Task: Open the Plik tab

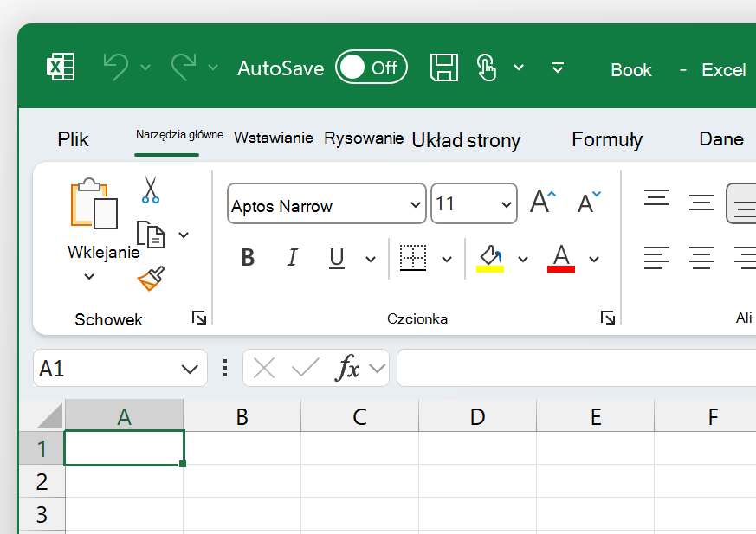Action: [x=73, y=139]
